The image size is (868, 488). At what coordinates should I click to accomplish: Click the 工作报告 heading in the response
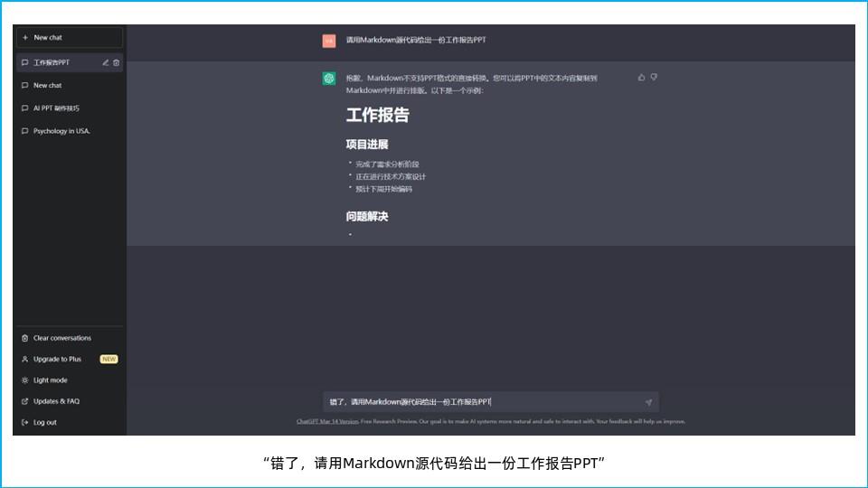378,115
